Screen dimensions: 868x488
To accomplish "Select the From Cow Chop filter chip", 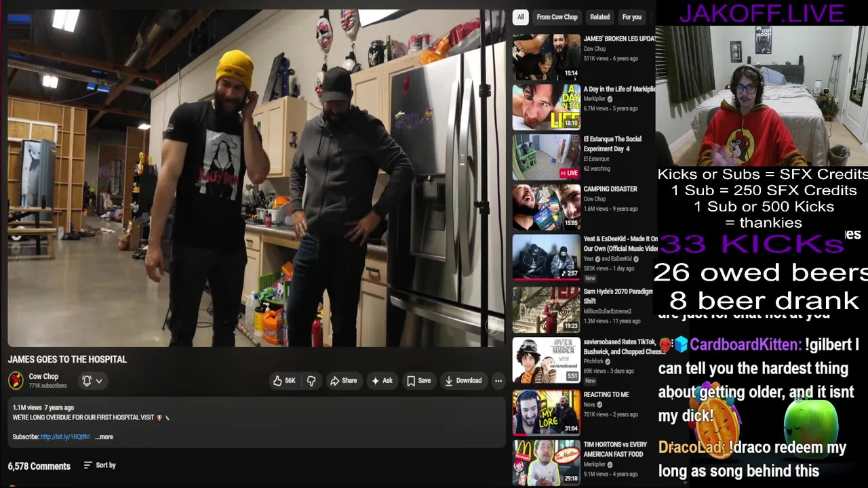I will coord(557,17).
